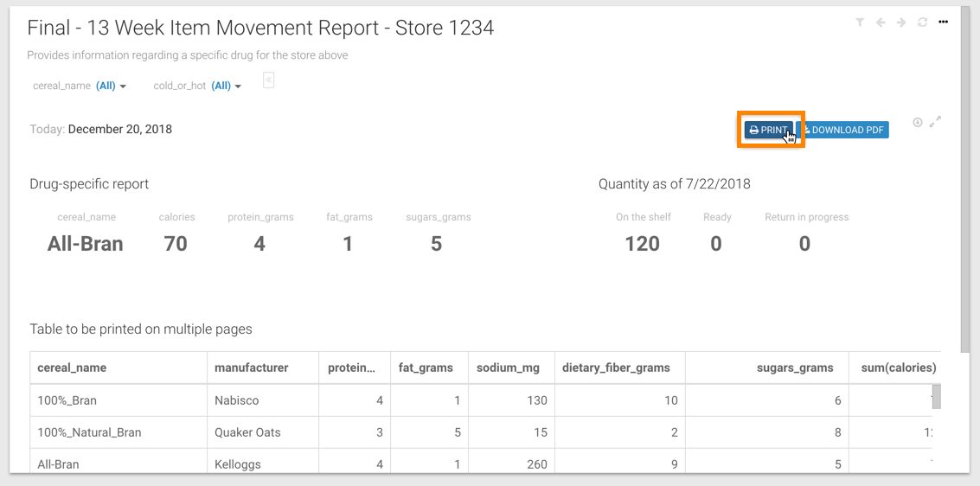Viewport: 980px width, 486px height.
Task: Click the sugars_grams column header
Action: [795, 368]
